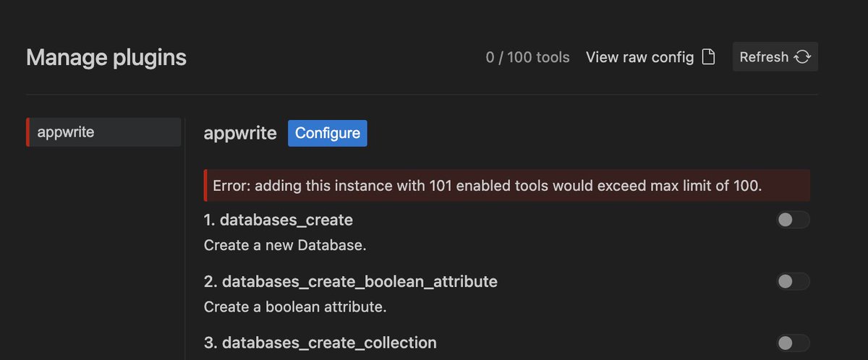Click the refresh arrows icon

click(x=802, y=57)
